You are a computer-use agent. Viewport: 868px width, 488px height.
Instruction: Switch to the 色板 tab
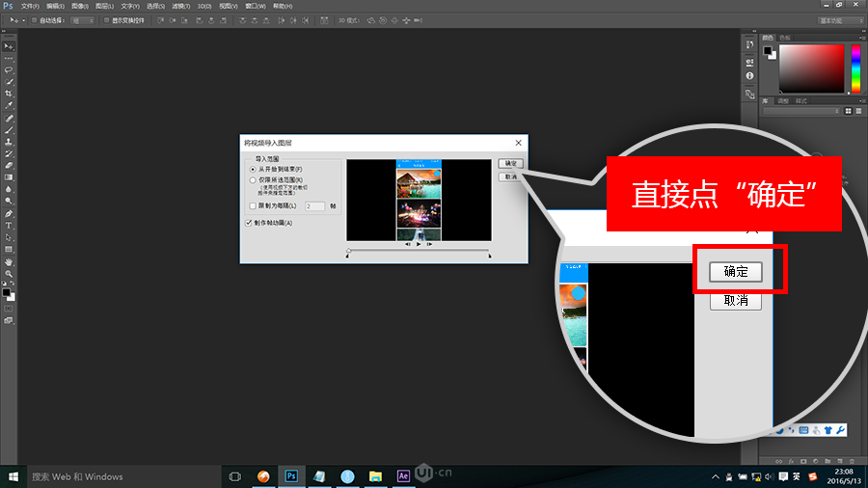pyautogui.click(x=785, y=38)
